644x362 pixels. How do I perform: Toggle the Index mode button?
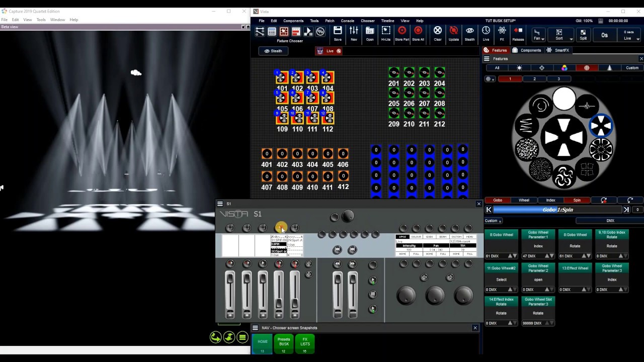tap(550, 200)
